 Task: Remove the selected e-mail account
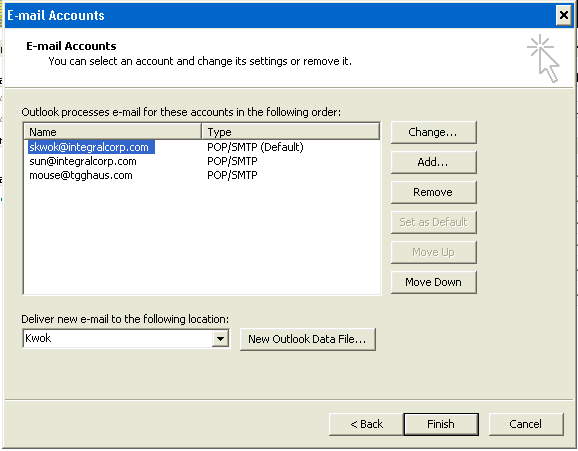point(434,192)
